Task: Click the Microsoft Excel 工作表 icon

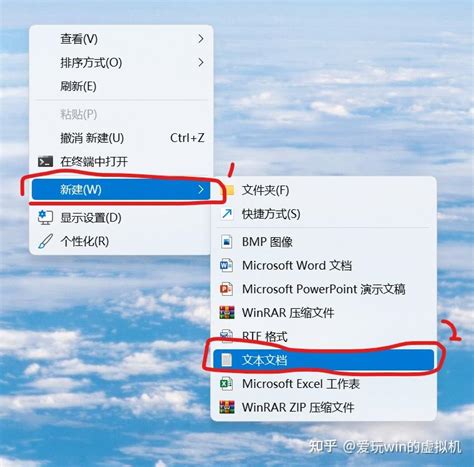Action: pos(226,384)
